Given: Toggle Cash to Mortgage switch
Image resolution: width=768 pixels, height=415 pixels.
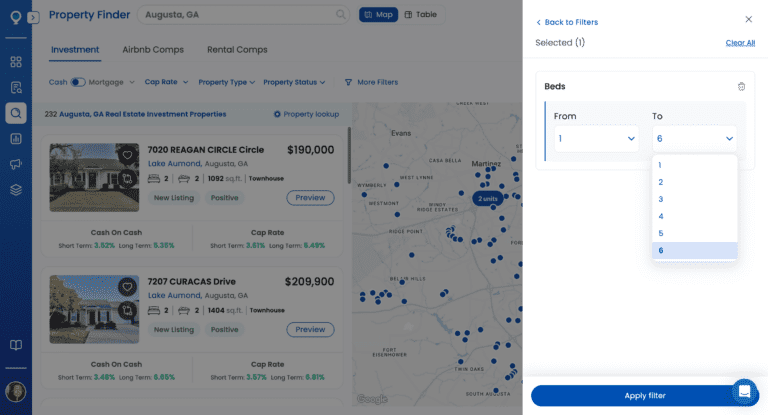Looking at the screenshot, I should pos(78,82).
